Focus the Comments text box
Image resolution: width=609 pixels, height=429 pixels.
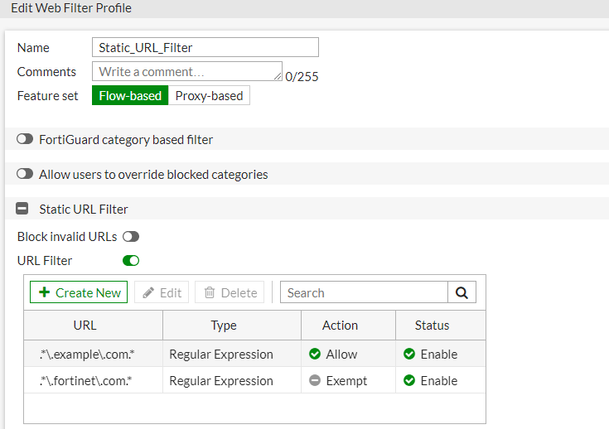[x=187, y=72]
